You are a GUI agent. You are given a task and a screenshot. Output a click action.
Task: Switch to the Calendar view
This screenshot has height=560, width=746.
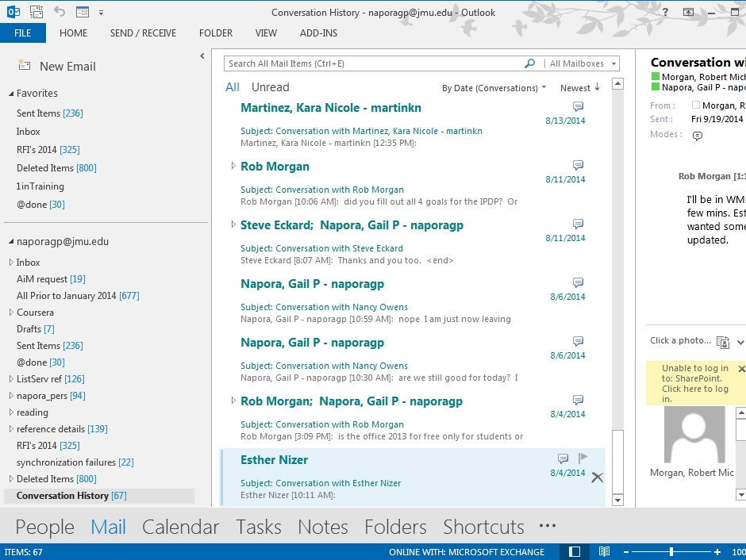[180, 527]
